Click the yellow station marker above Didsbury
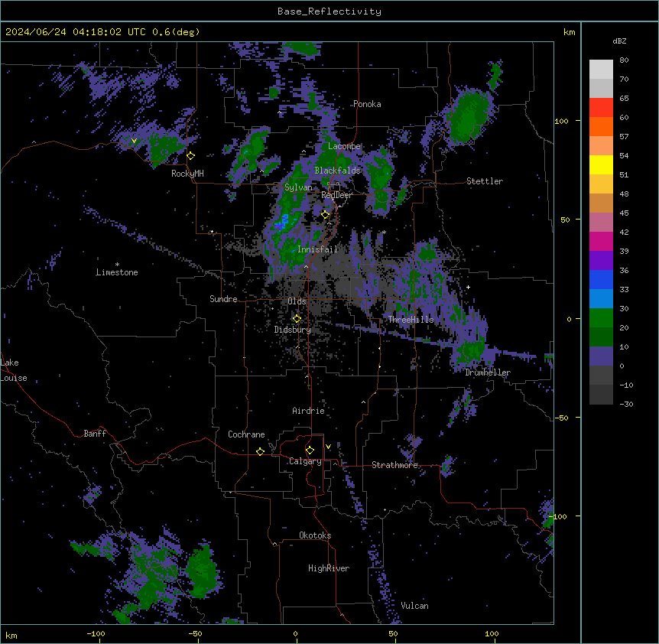The width and height of the screenshot is (659, 644). pyautogui.click(x=297, y=319)
